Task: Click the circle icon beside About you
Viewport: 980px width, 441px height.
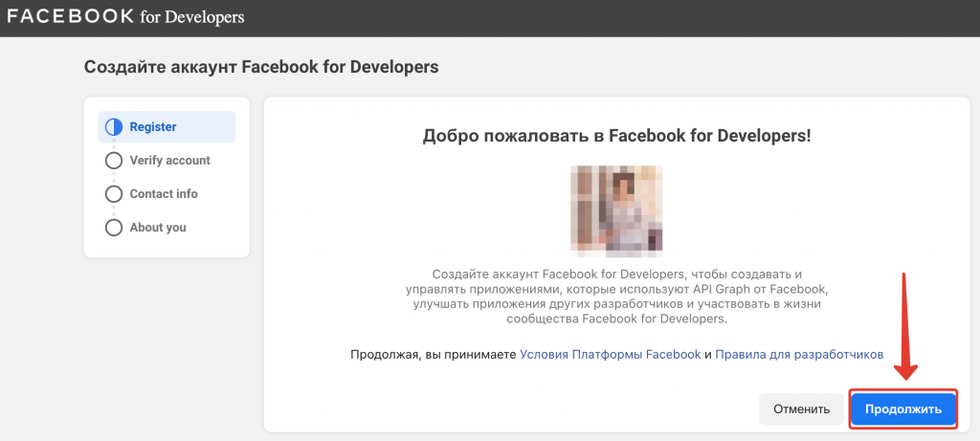Action: (x=114, y=228)
